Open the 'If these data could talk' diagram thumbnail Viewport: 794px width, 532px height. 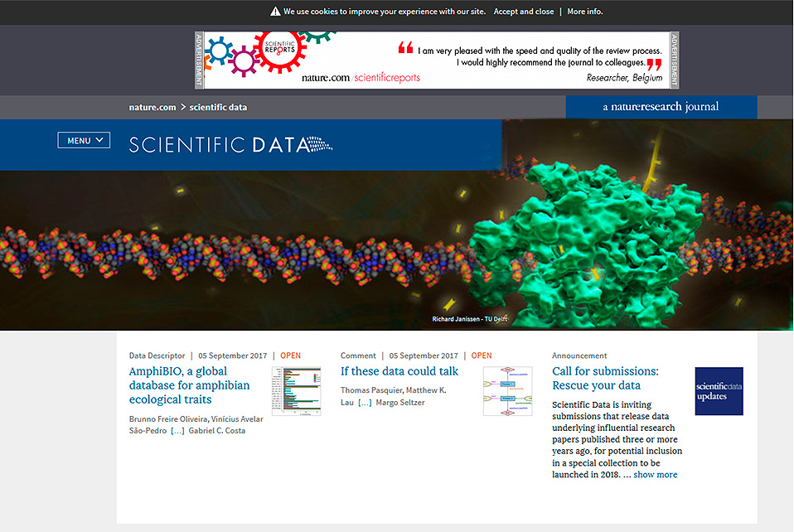[507, 391]
